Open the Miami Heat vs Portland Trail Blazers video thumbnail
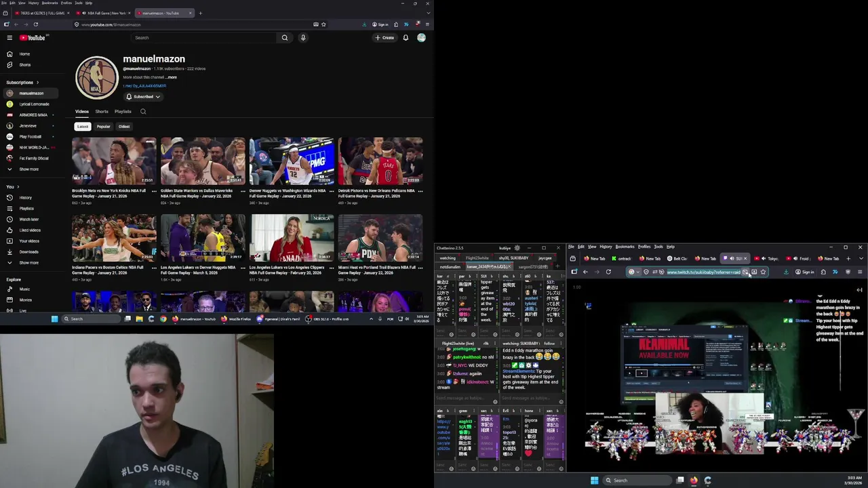868x488 pixels. point(380,238)
